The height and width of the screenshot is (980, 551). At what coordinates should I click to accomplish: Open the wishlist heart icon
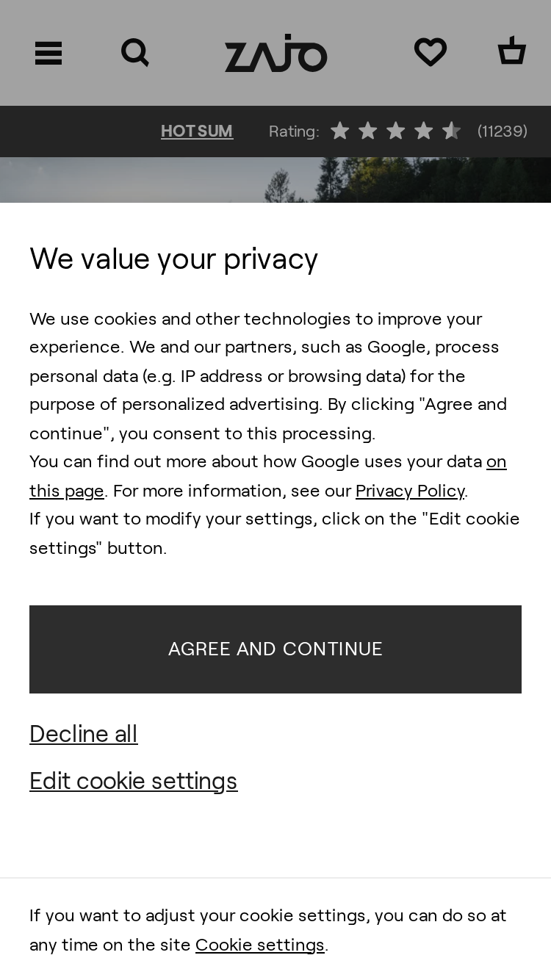coord(431,52)
